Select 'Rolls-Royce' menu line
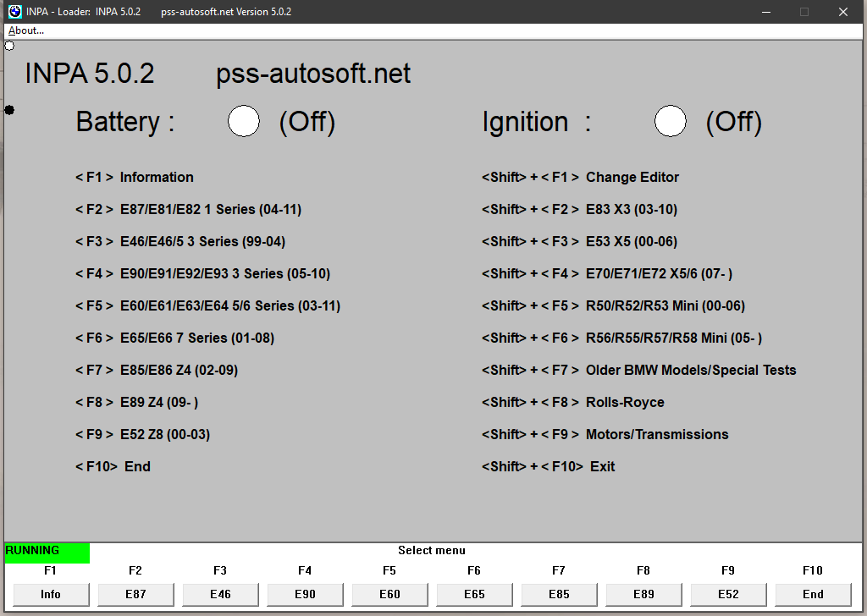Screen dimensions: 867x616 tap(573, 402)
